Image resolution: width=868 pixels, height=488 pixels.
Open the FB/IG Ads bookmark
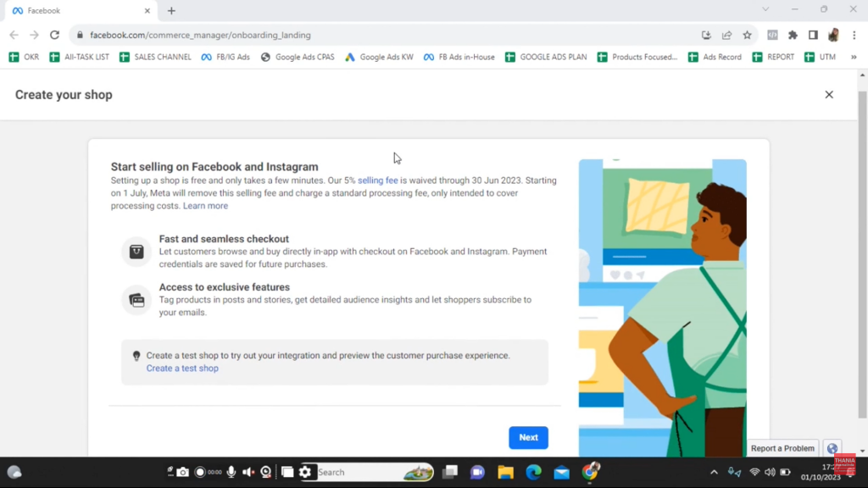pyautogui.click(x=225, y=57)
